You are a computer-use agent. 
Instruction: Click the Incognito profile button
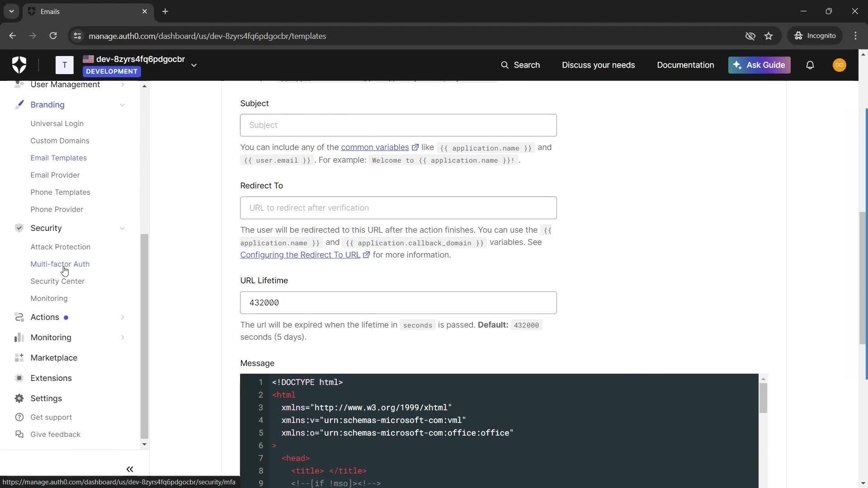point(815,36)
